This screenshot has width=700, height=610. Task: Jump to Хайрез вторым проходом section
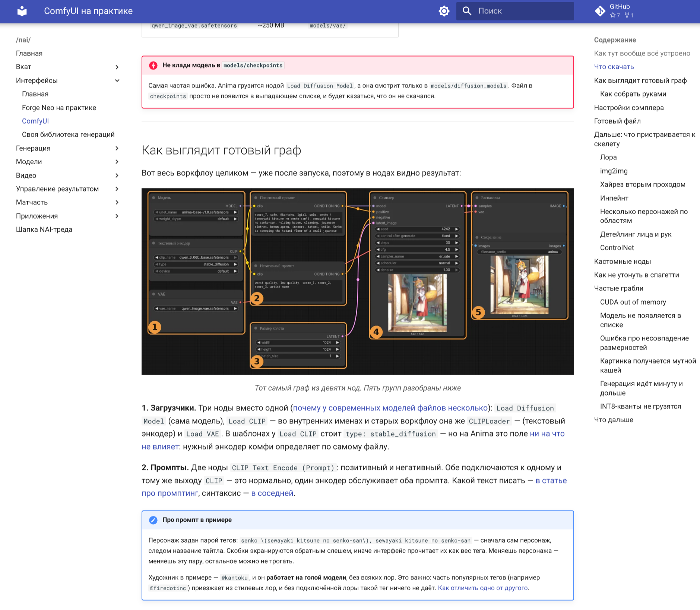coord(643,184)
